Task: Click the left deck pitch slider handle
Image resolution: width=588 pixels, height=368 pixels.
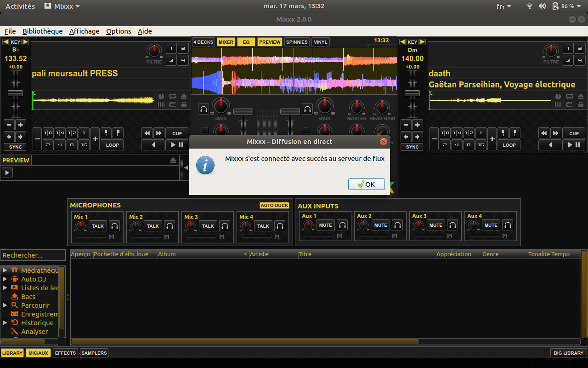Action: pyautogui.click(x=15, y=93)
